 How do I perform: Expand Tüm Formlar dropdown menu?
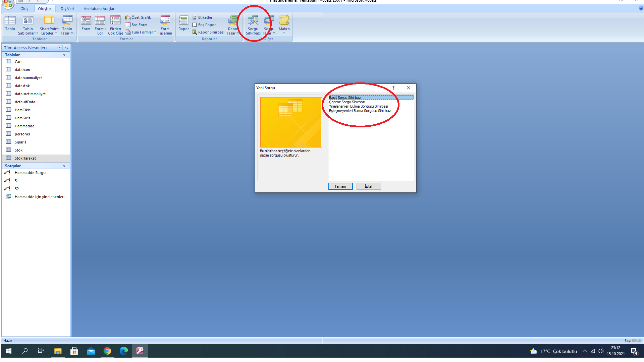pos(141,32)
